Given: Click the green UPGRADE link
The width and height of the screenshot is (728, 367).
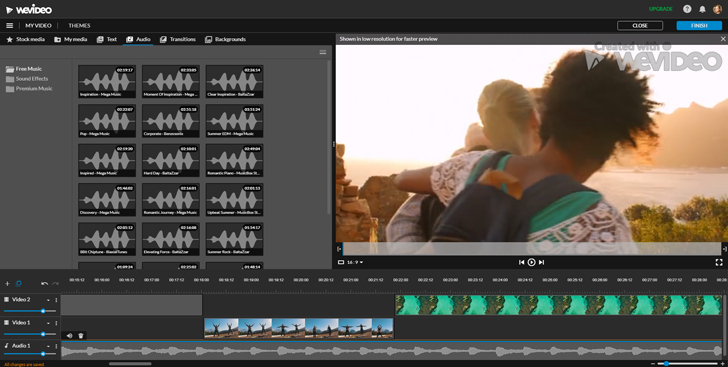Looking at the screenshot, I should coord(661,9).
